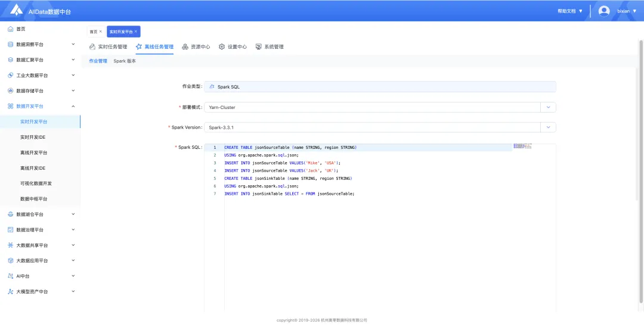The width and height of the screenshot is (644, 327).
Task: Click the 设置中心 gear icon
Action: click(x=222, y=47)
